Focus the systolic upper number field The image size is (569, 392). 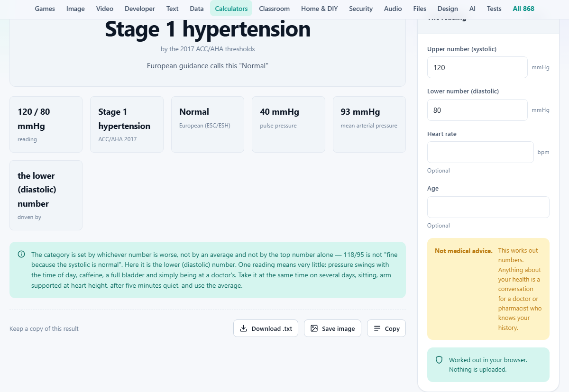pos(477,67)
